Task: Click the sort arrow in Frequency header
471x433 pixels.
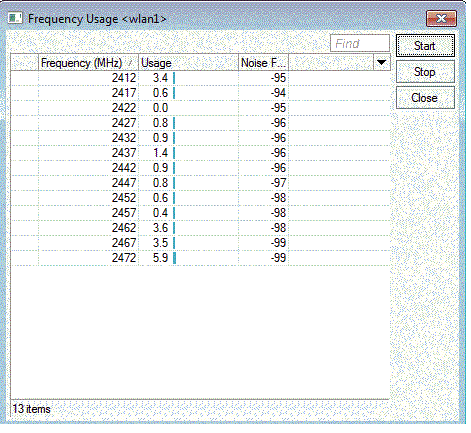Action: 130,63
